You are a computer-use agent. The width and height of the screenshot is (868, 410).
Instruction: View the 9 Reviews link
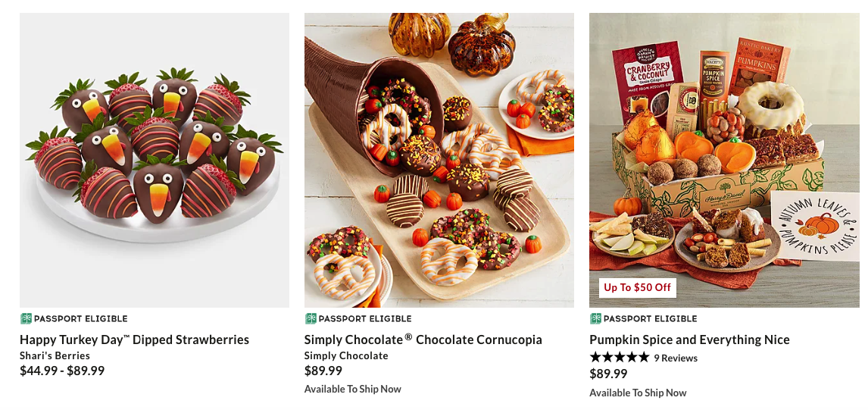tap(676, 358)
